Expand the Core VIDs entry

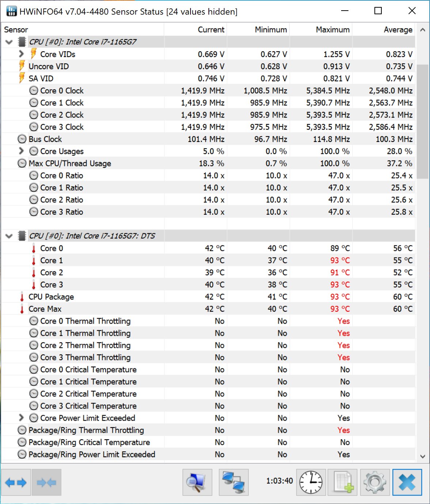coord(21,54)
